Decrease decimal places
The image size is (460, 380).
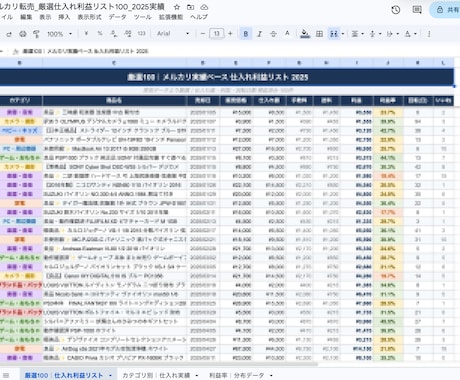coord(114,33)
